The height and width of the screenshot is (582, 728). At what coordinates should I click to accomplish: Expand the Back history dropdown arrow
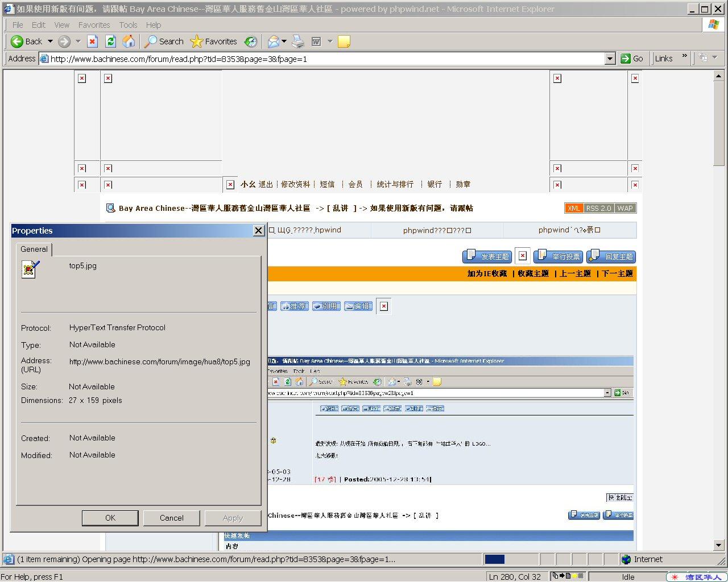click(50, 41)
